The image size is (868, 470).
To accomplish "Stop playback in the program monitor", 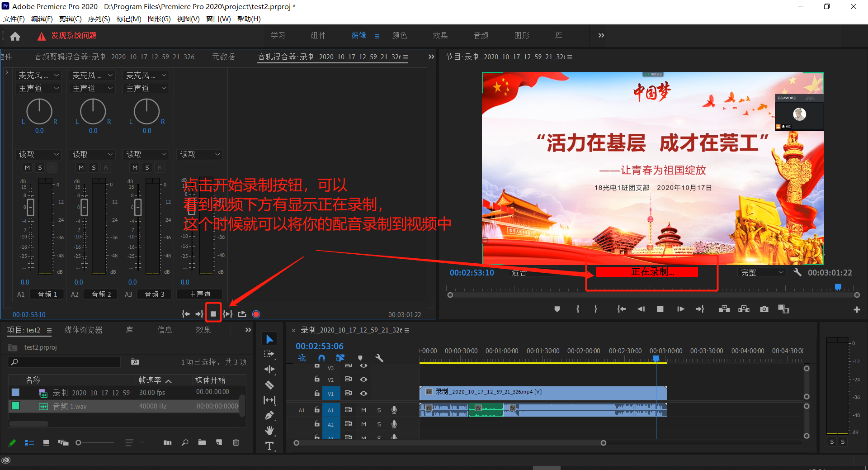I will point(660,309).
